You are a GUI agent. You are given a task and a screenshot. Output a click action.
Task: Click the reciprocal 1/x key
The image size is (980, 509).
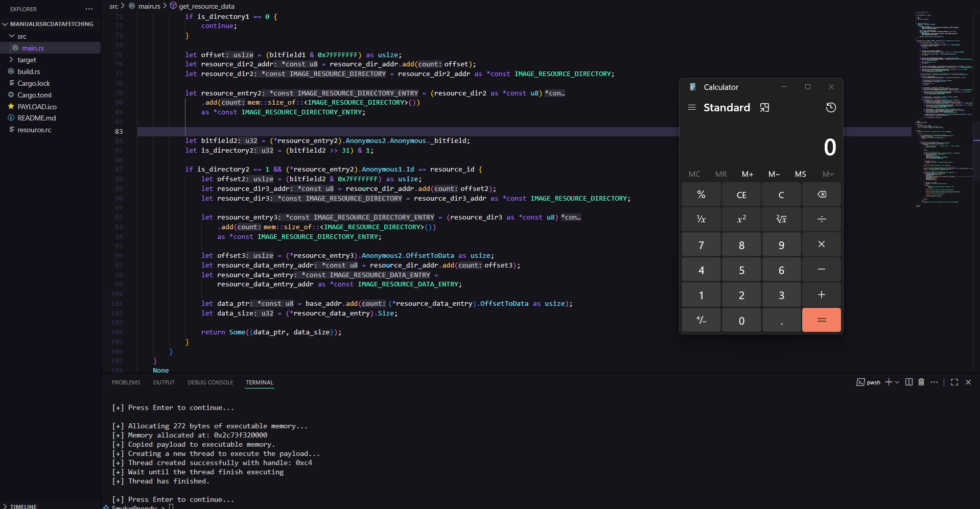click(701, 219)
